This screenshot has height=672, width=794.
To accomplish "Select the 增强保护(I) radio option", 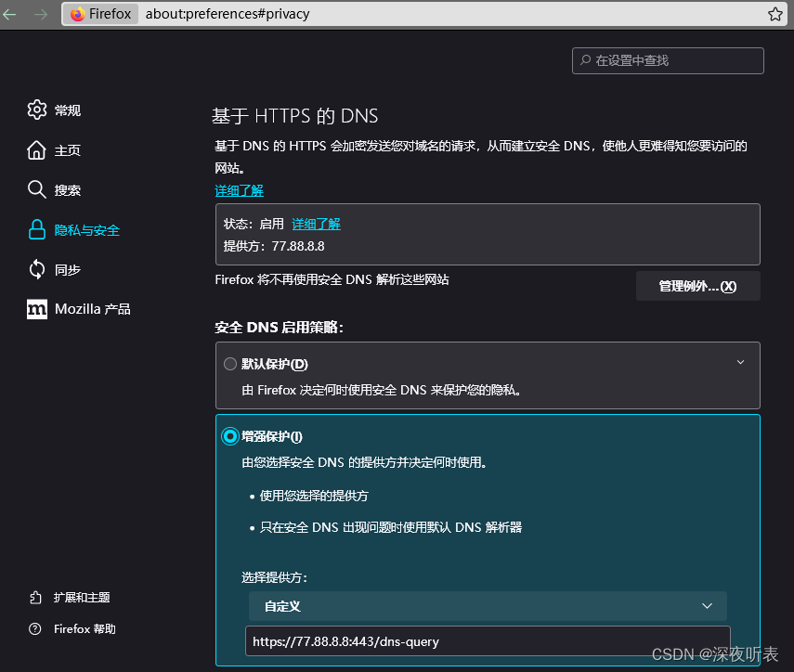I will click(x=230, y=436).
